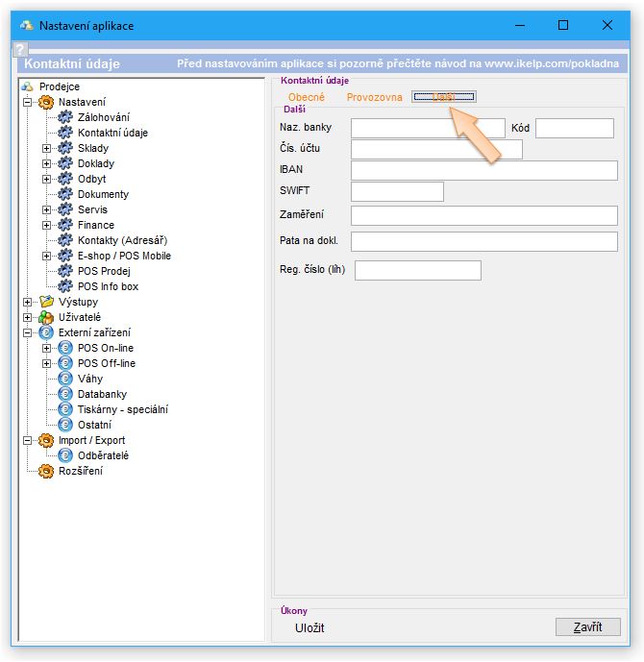Viewport: 644px width, 662px height.
Task: Select Kontaktní údaje in the tree
Action: tap(112, 133)
